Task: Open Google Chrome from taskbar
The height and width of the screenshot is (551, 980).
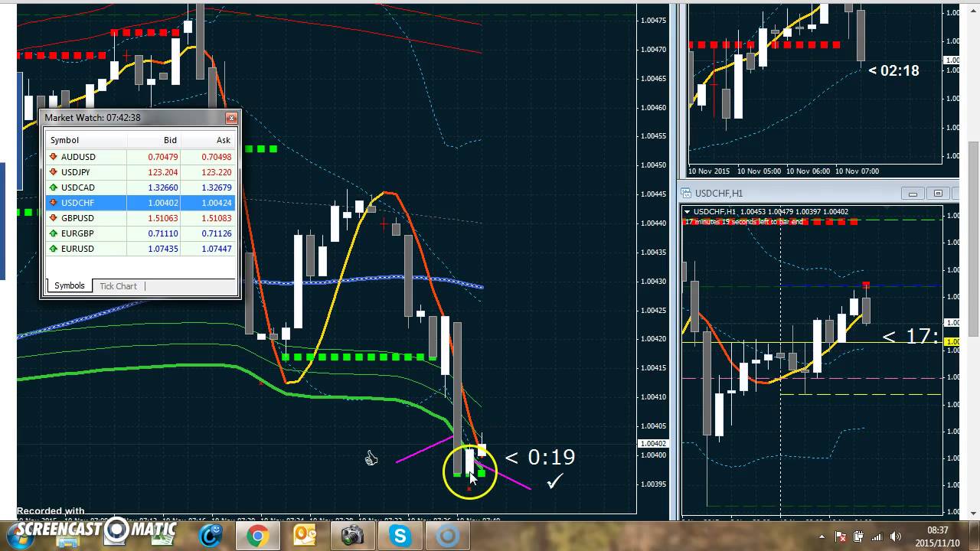Action: (x=256, y=536)
